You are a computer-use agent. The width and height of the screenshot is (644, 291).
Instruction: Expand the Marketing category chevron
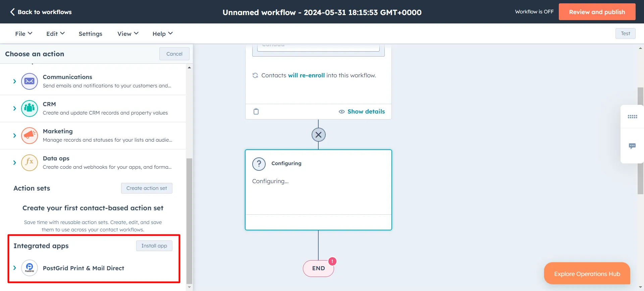pos(14,135)
